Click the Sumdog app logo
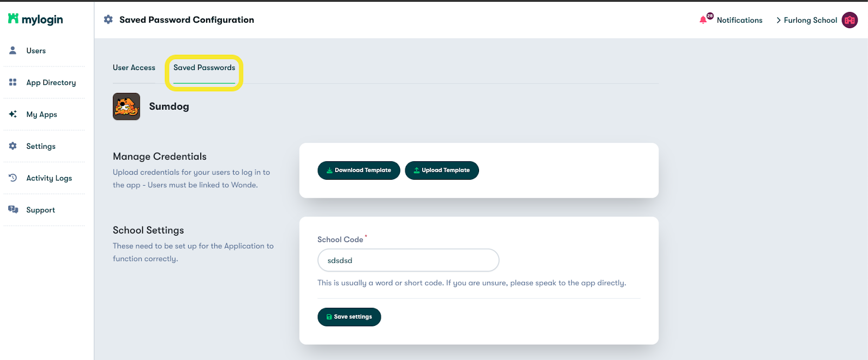Viewport: 868px width, 360px height. 126,106
